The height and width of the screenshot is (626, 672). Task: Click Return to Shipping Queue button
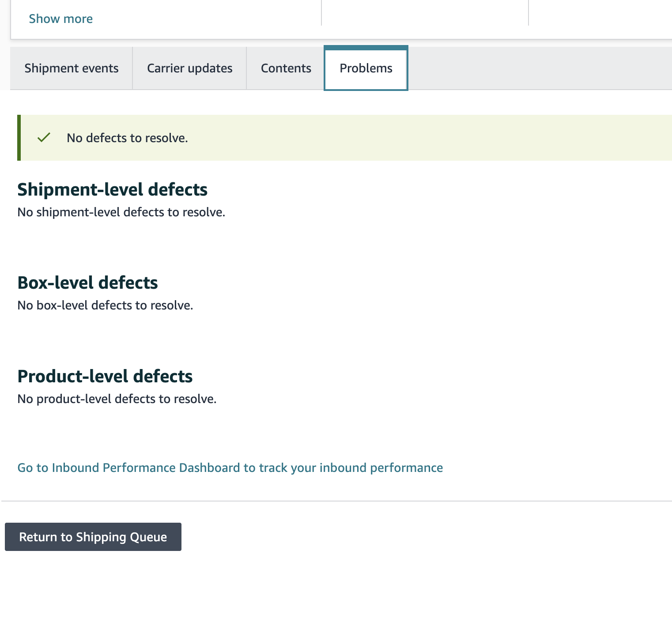pos(93,537)
